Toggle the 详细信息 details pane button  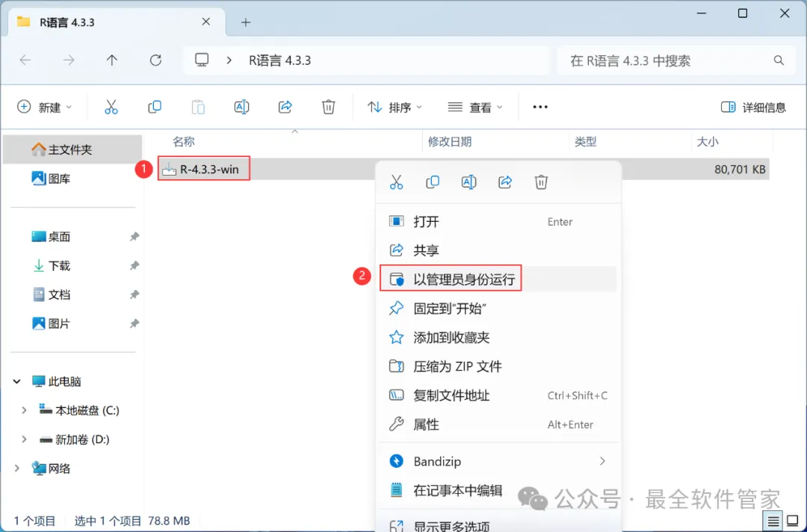[x=753, y=107]
